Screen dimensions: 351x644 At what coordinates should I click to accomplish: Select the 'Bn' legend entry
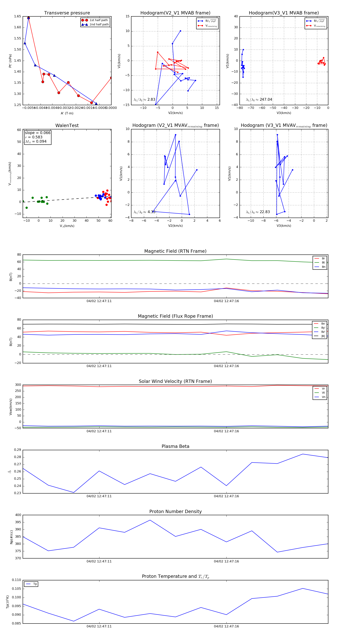(x=320, y=267)
